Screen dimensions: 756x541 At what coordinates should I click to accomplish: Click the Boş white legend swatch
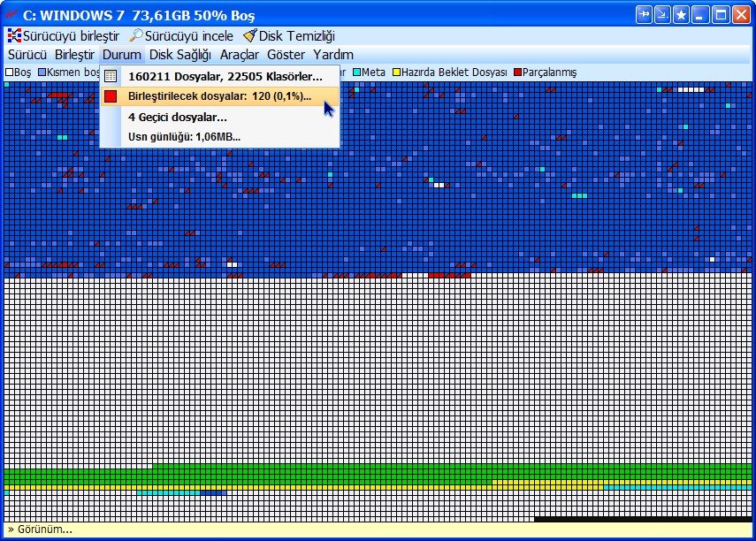(x=9, y=72)
